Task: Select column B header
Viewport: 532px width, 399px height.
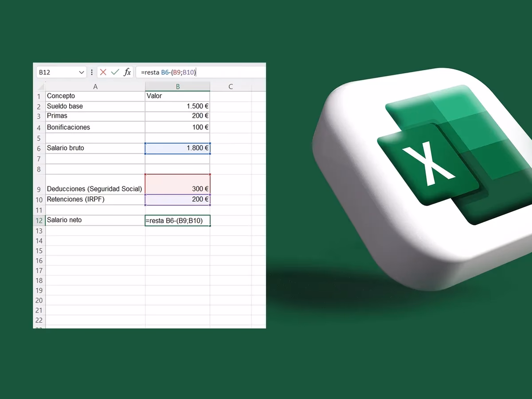Action: [x=178, y=87]
